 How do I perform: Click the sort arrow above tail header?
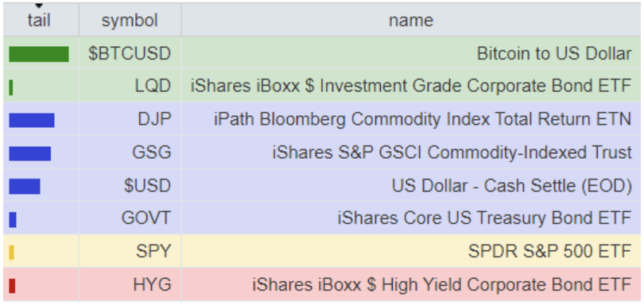[x=39, y=6]
